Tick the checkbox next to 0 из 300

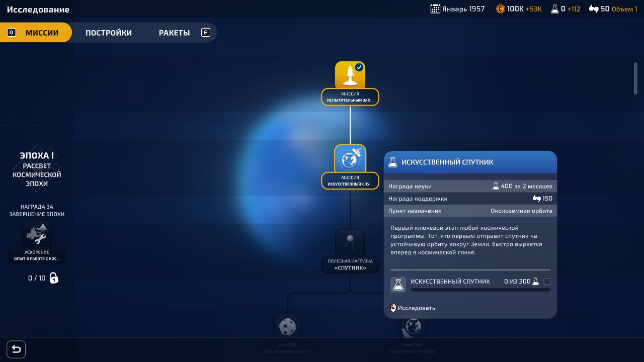(x=547, y=282)
